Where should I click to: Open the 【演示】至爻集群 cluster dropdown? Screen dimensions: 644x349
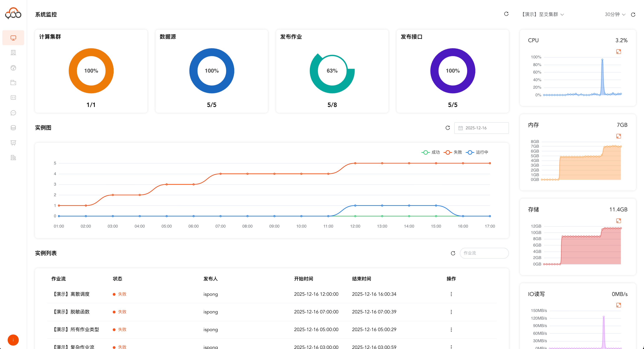pyautogui.click(x=543, y=14)
